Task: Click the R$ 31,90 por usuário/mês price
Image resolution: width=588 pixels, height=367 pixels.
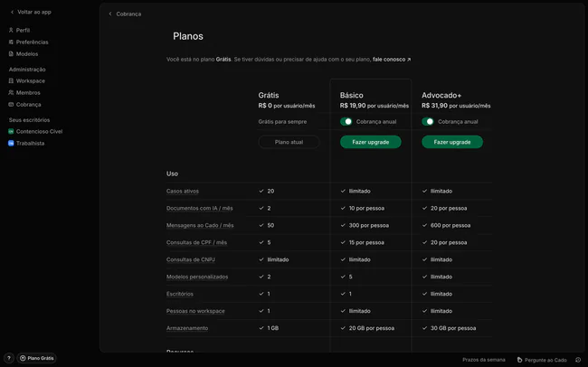Action: (456, 106)
